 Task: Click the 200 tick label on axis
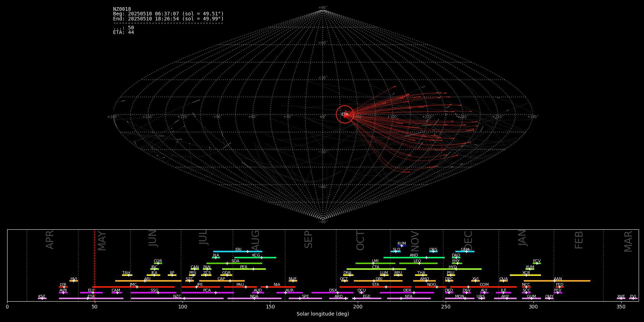[x=358, y=307]
